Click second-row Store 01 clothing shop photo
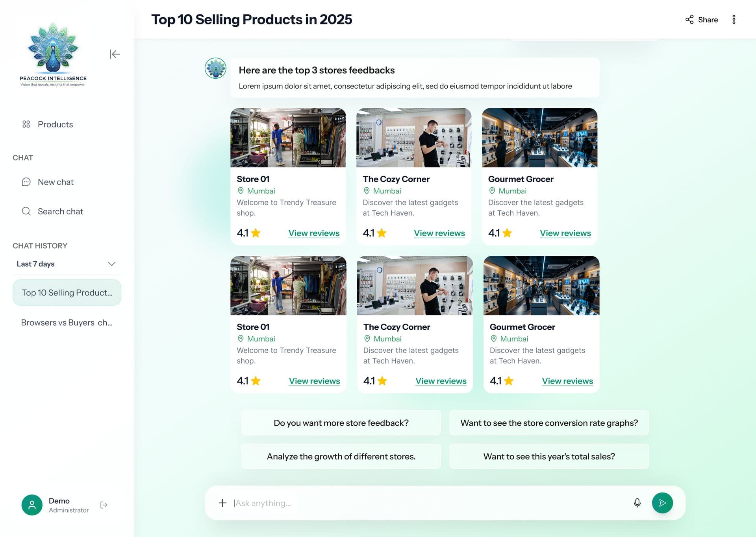This screenshot has width=756, height=537. 288,286
